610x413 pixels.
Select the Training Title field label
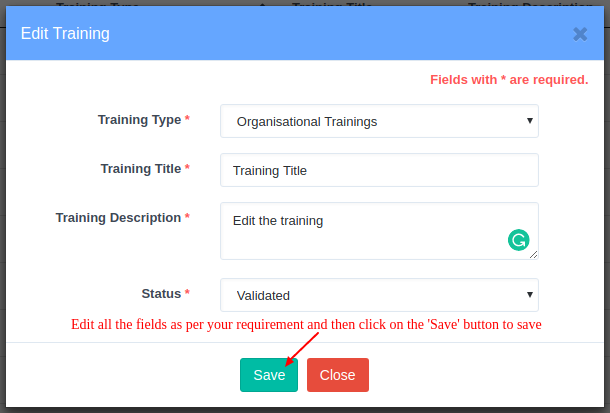[x=141, y=169]
